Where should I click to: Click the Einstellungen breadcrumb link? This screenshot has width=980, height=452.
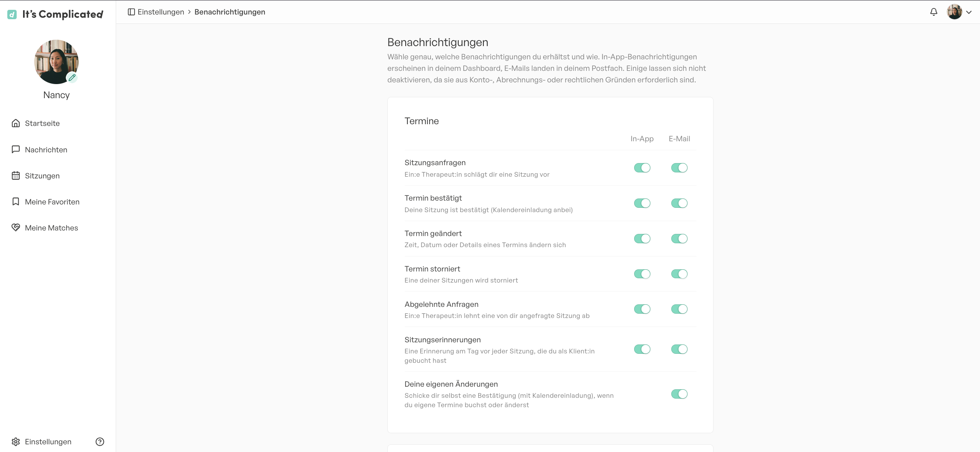click(x=161, y=12)
